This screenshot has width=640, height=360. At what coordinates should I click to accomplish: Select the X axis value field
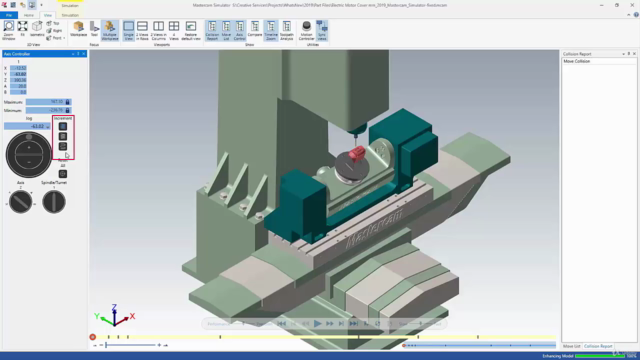(18, 68)
